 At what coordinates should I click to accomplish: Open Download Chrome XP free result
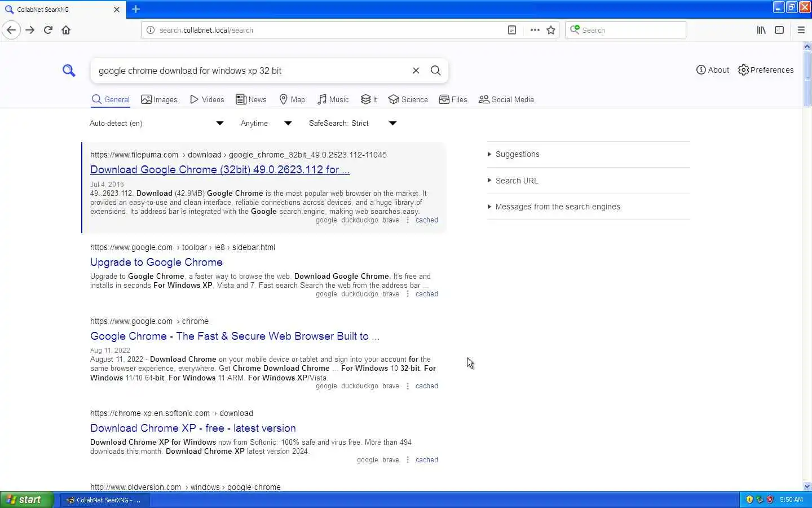(x=193, y=428)
